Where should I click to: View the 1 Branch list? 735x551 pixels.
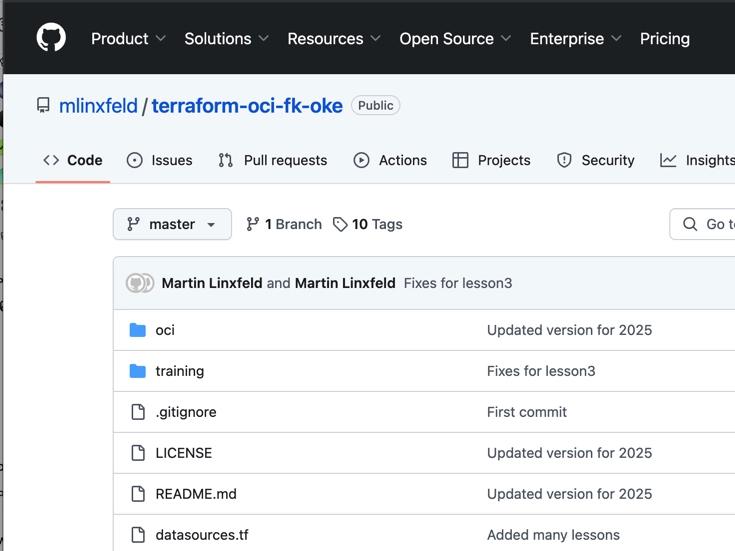tap(284, 224)
